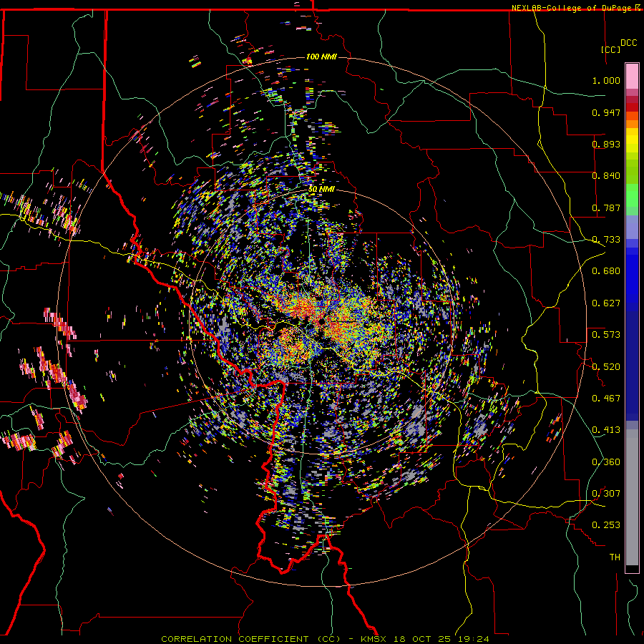Click the 0.627 value on the color scale

pos(606,303)
